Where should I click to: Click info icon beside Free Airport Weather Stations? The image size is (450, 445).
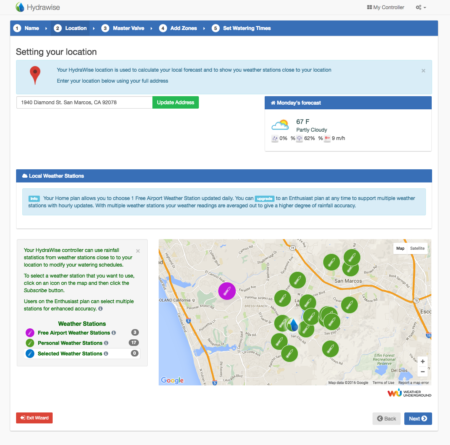(x=114, y=333)
